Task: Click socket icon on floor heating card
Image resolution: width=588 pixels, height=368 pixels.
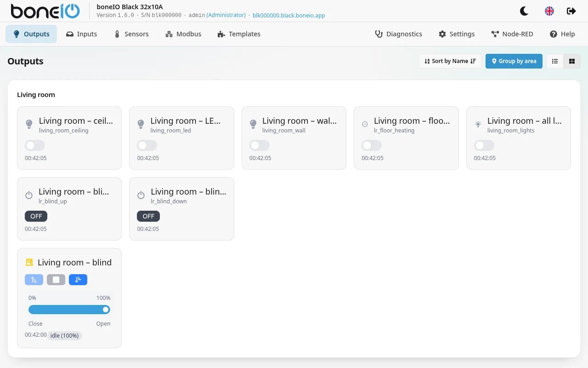Action: tap(365, 124)
